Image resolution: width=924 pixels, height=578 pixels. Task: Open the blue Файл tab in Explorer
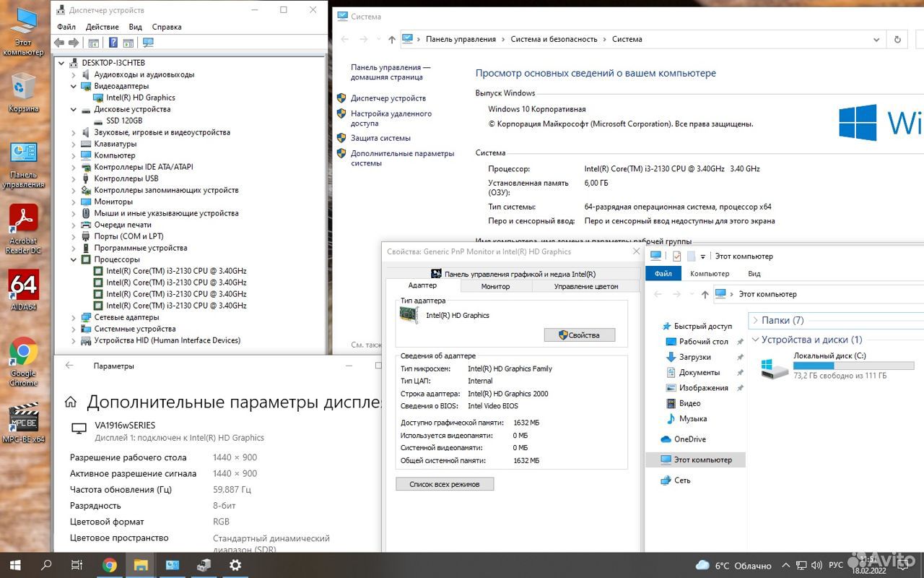(663, 274)
